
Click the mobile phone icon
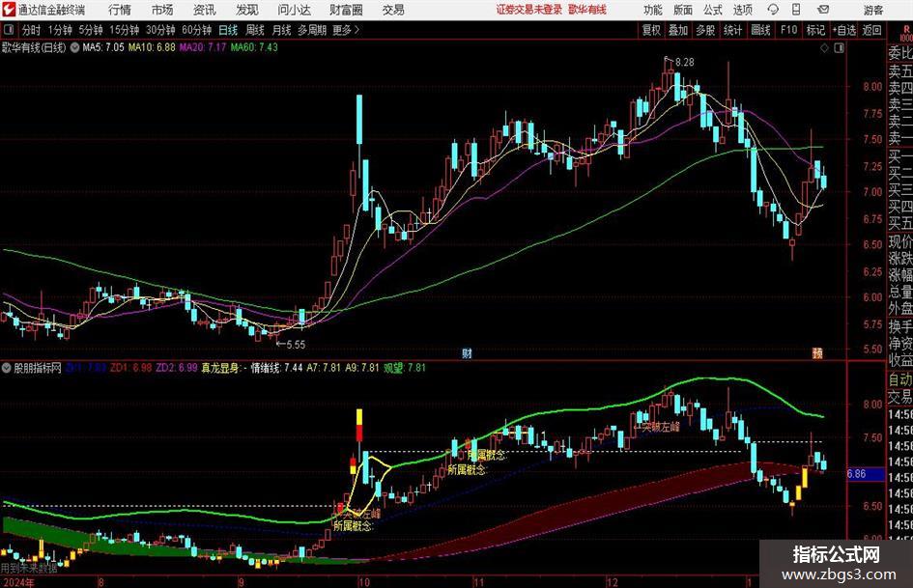(796, 10)
